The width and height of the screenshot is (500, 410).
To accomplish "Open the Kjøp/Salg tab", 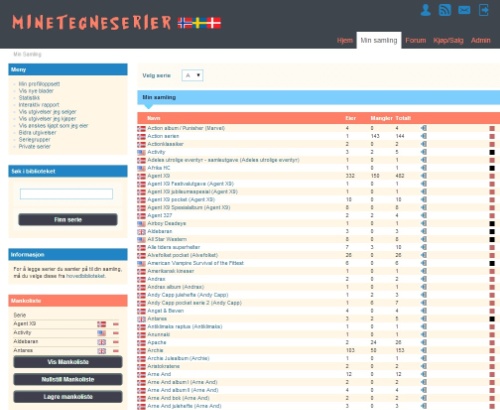I will pos(448,40).
